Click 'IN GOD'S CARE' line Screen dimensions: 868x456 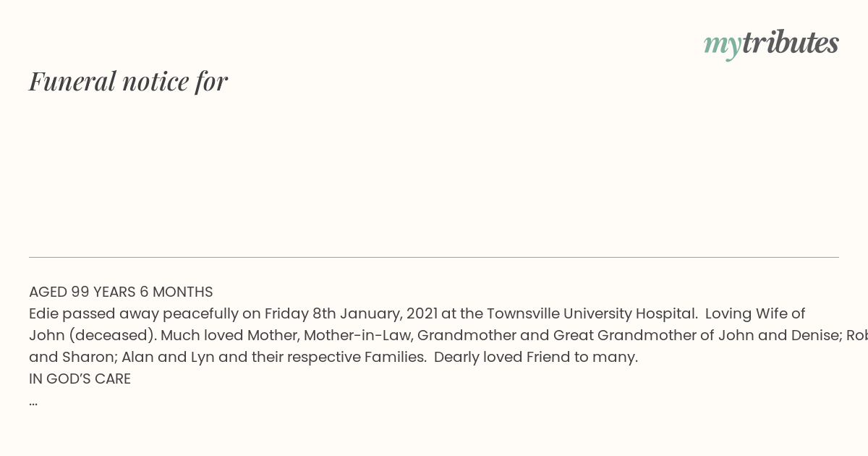point(80,379)
